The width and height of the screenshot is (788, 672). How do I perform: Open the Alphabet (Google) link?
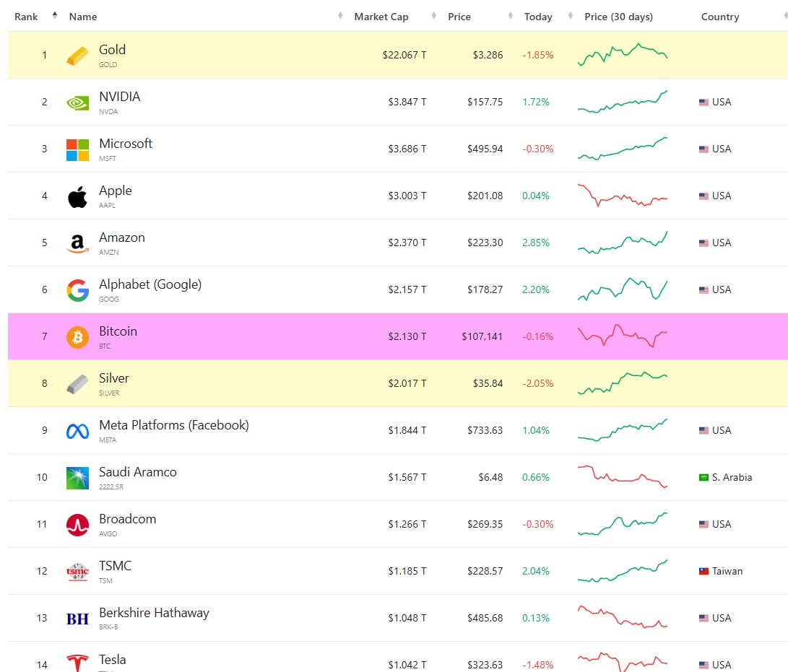150,284
